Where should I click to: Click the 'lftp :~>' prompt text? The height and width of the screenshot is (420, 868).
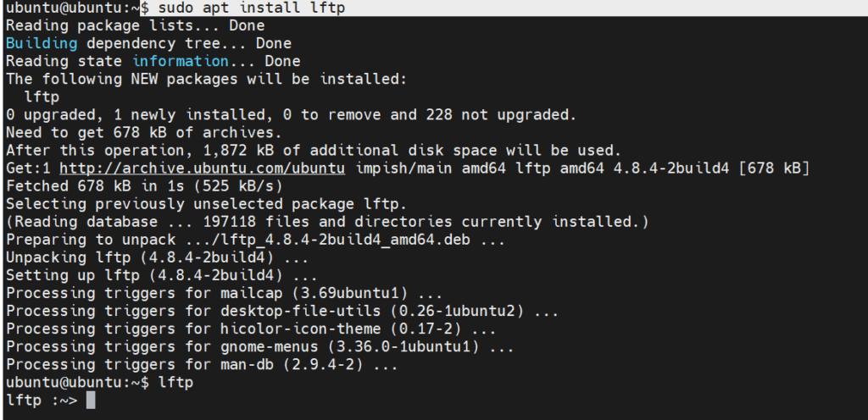tap(42, 401)
